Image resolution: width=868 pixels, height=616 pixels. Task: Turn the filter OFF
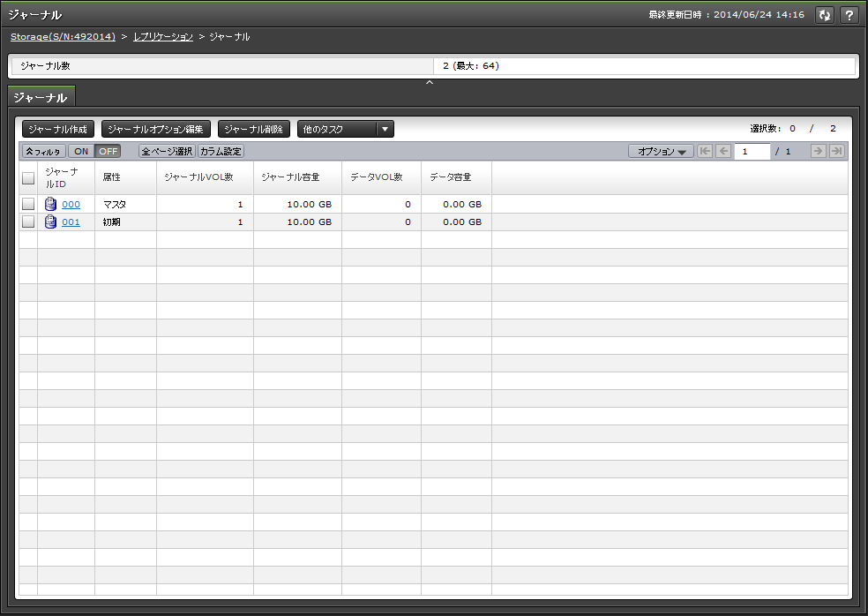pyautogui.click(x=108, y=151)
